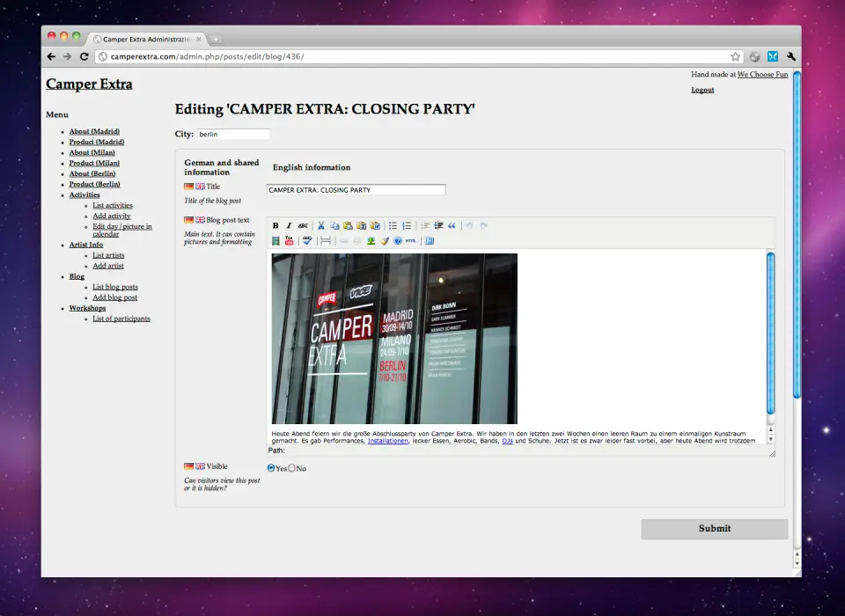Click Paste as plain text icon

362,226
